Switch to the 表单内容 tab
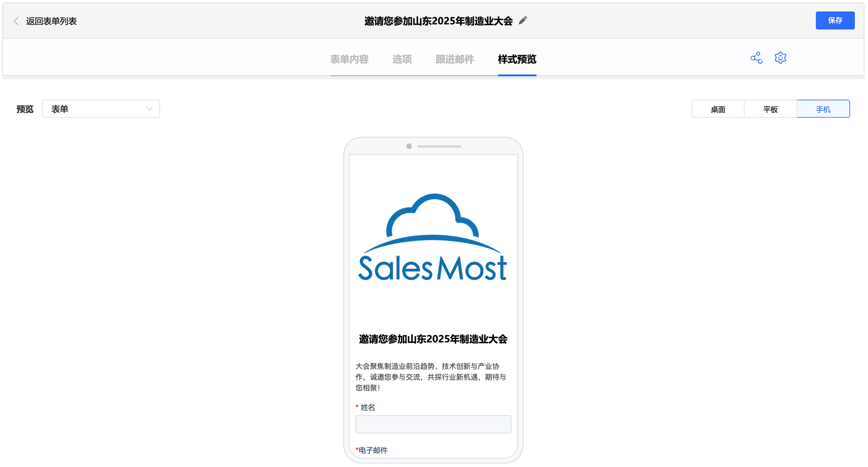The width and height of the screenshot is (868, 467). click(349, 59)
